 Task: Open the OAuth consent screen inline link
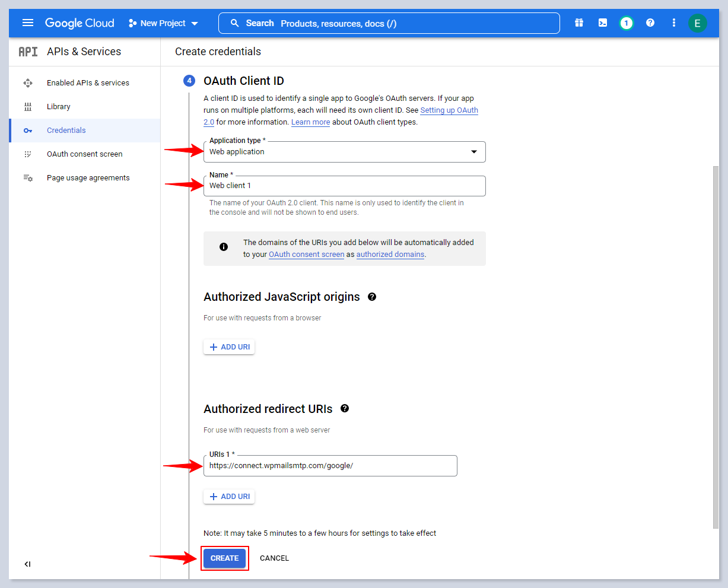(x=306, y=255)
